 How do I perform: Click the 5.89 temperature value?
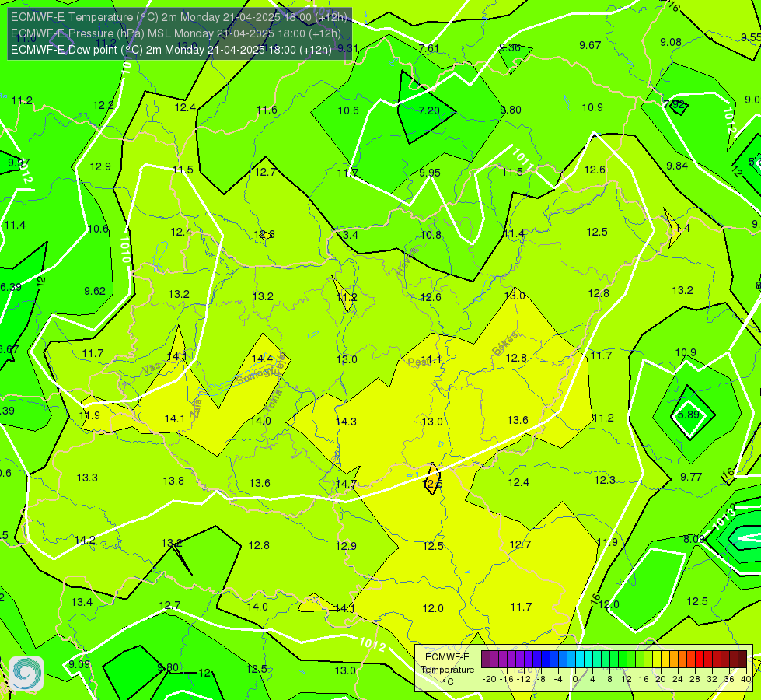(x=689, y=415)
